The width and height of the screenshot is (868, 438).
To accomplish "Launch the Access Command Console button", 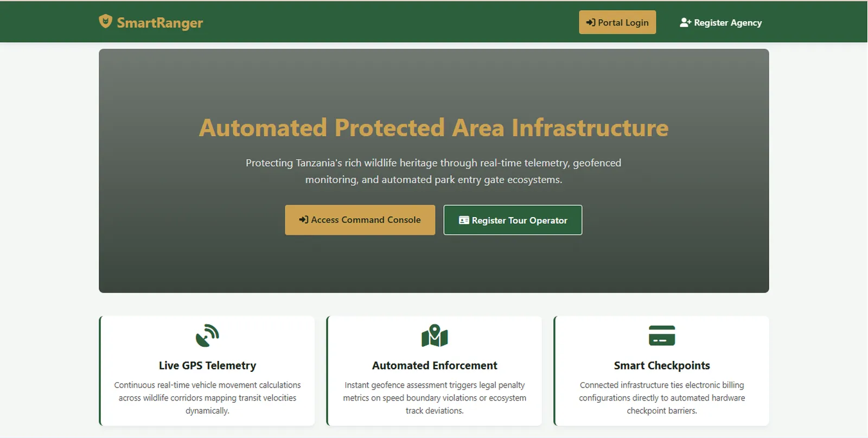I will coord(360,220).
